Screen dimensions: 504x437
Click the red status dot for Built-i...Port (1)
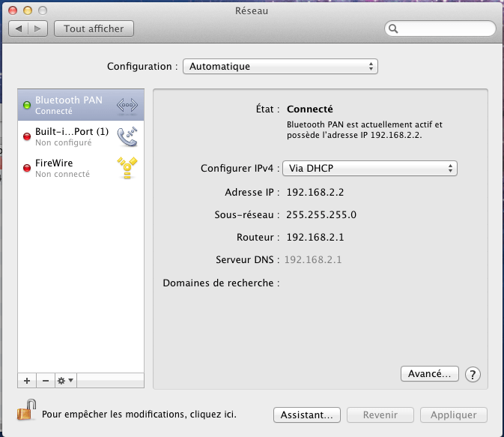[x=27, y=136]
